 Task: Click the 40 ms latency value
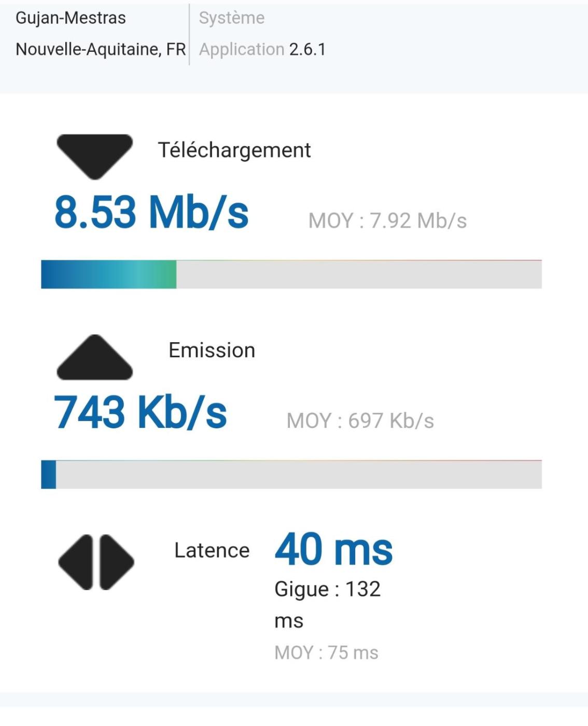coord(333,549)
